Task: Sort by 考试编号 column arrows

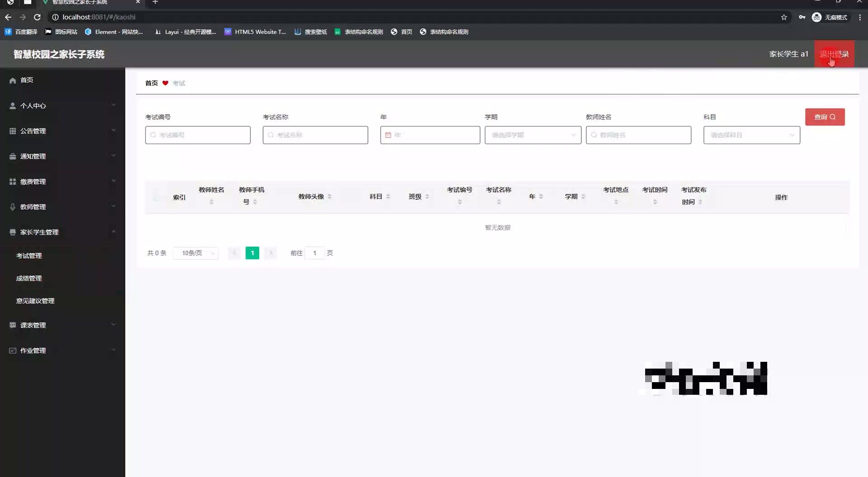Action: 460,202
